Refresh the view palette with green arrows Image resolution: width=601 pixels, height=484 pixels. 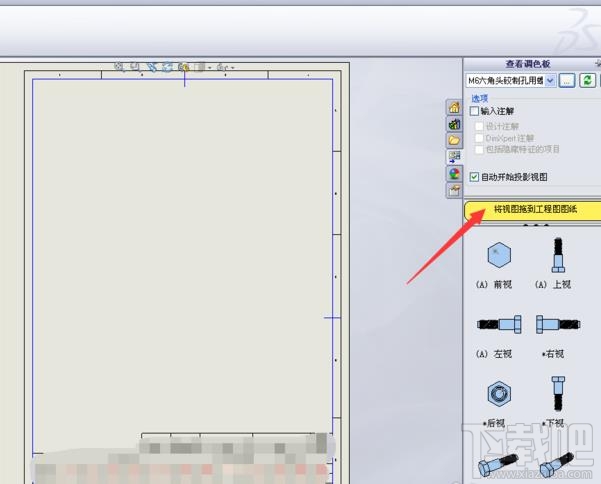[x=587, y=80]
